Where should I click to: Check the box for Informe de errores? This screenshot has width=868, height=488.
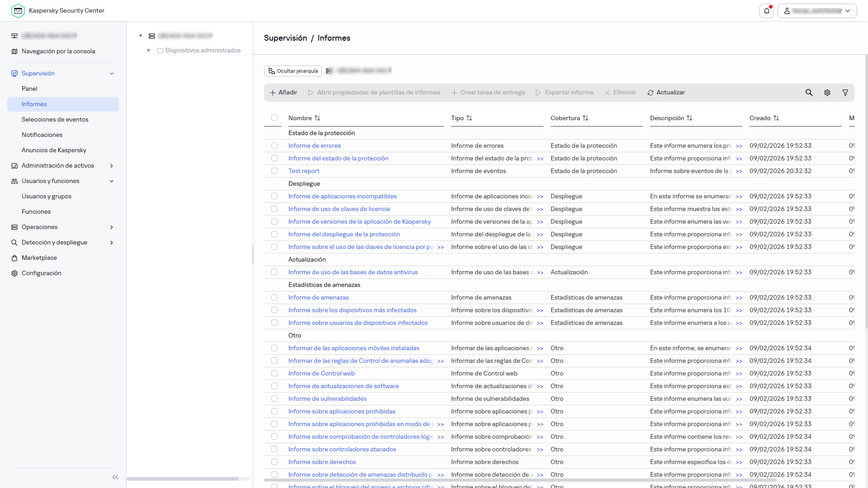274,145
